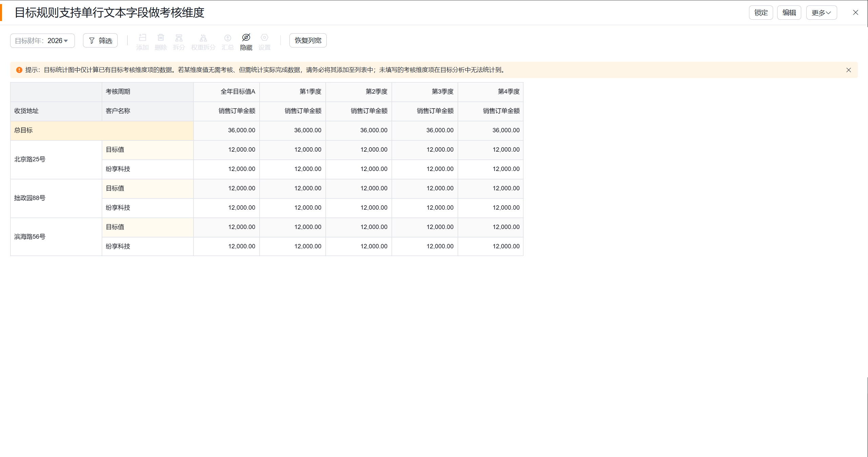The width and height of the screenshot is (868, 457).
Task: Select the 总目标 row
Action: [102, 131]
